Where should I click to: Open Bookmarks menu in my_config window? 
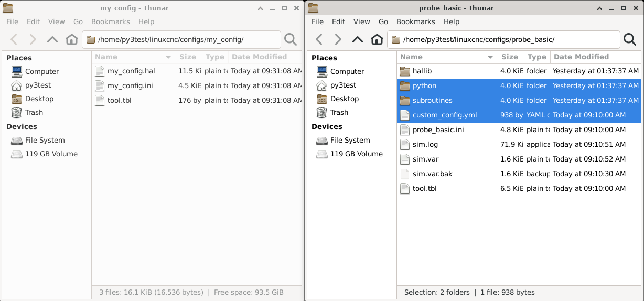pos(111,21)
